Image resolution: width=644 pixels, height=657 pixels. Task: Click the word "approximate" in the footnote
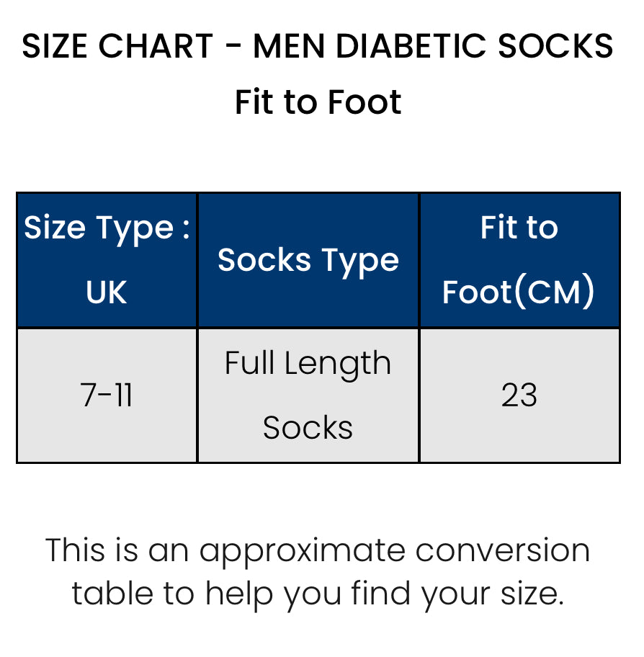(x=303, y=553)
